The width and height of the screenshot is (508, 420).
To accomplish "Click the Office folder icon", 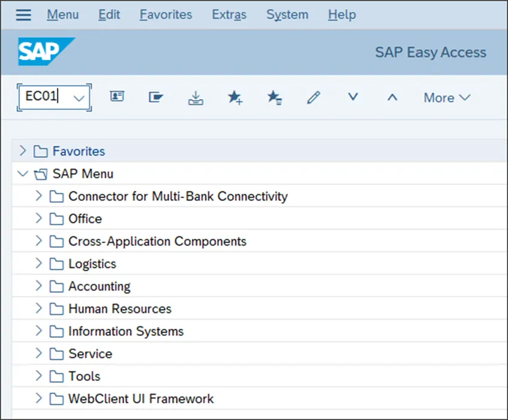I will point(56,219).
